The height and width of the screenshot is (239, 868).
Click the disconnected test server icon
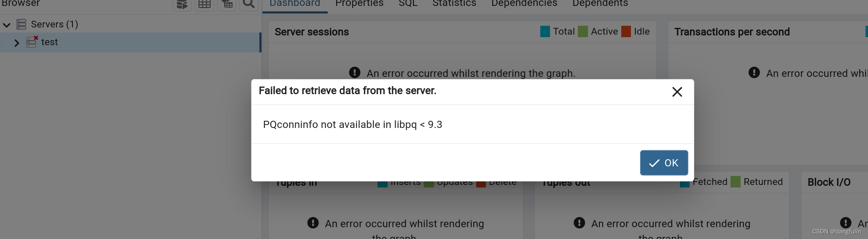[32, 42]
